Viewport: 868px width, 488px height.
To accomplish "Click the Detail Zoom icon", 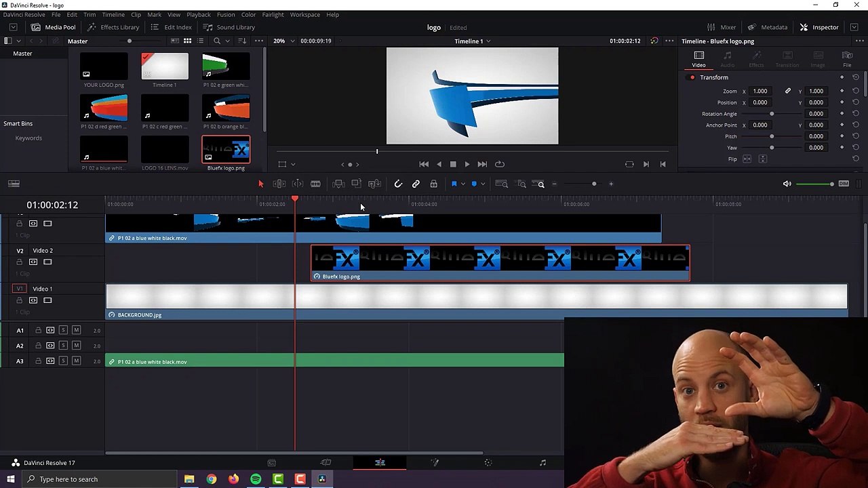I will click(x=521, y=184).
